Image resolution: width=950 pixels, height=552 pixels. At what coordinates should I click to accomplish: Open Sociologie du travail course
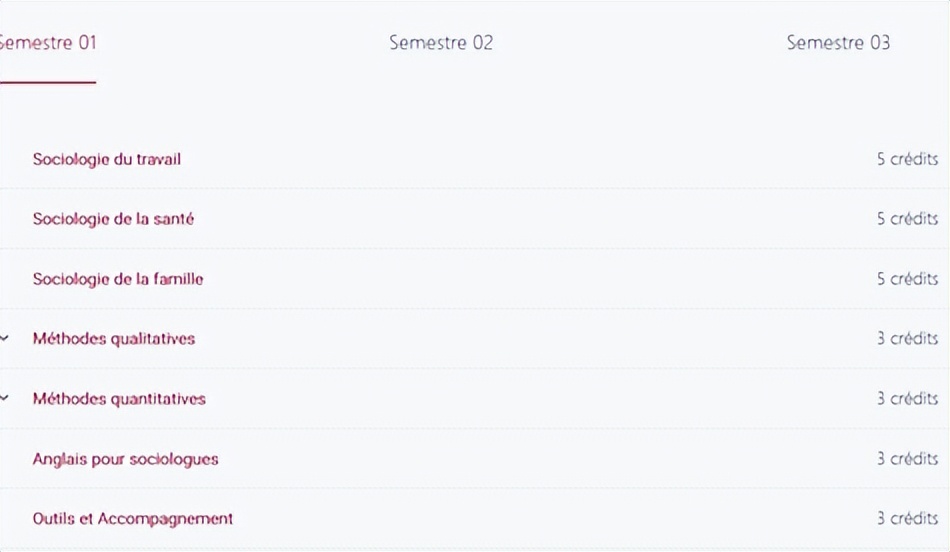tap(107, 159)
